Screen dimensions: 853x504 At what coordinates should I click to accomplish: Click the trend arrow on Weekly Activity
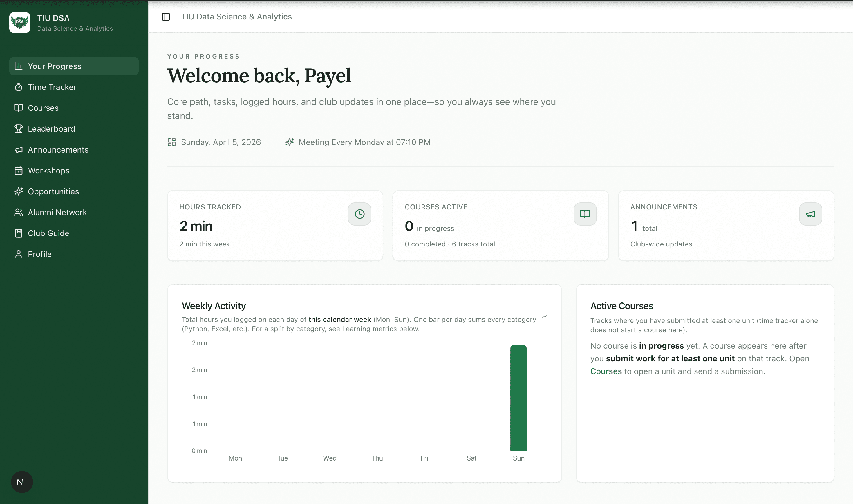tap(545, 316)
